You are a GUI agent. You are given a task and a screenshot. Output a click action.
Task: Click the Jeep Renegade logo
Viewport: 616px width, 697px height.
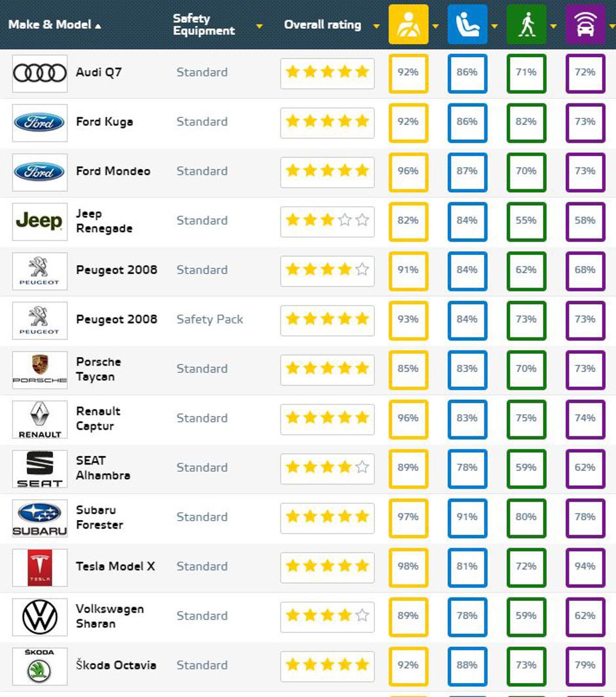(x=40, y=221)
